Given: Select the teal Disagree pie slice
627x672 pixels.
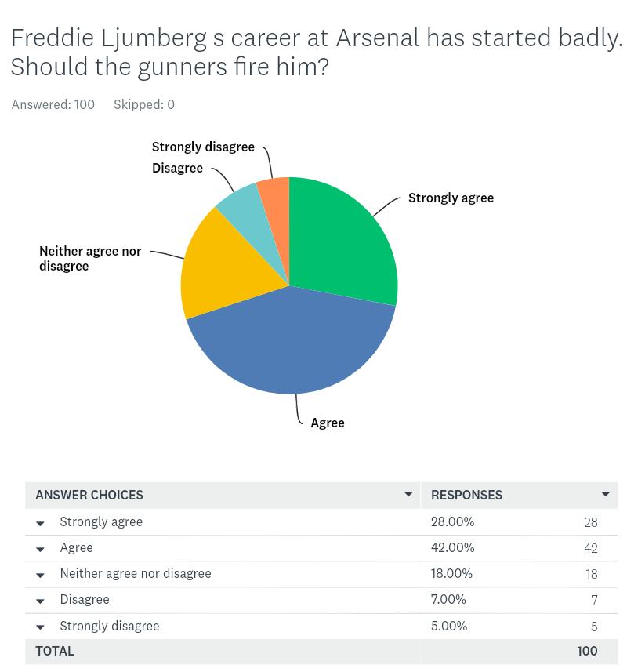Looking at the screenshot, I should [239, 205].
